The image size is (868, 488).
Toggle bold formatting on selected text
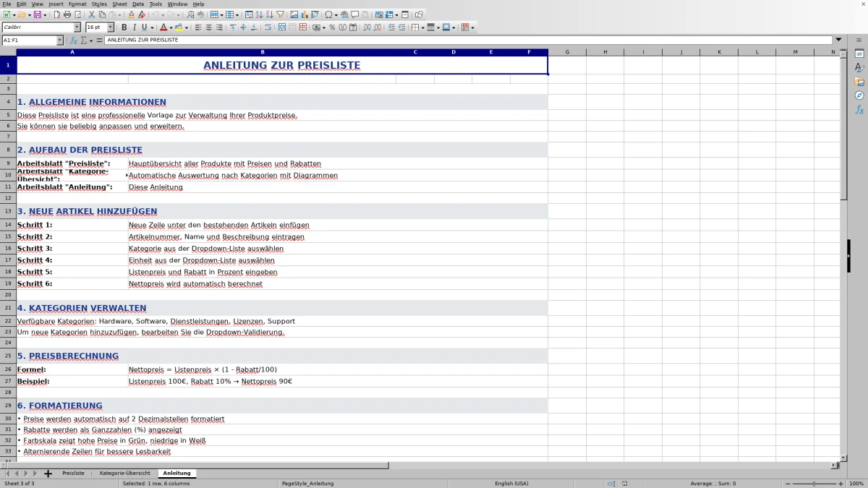(124, 27)
